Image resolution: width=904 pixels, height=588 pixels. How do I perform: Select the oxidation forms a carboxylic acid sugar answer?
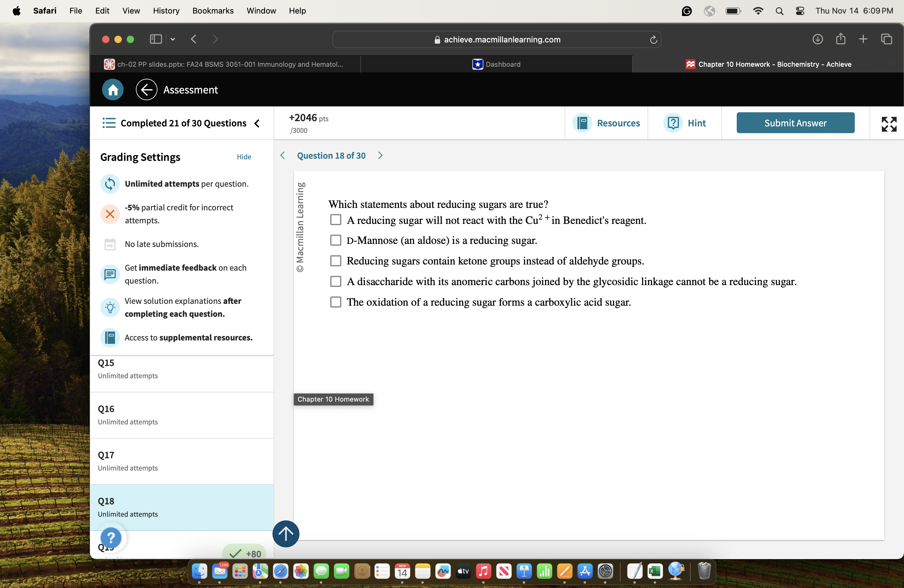[335, 302]
